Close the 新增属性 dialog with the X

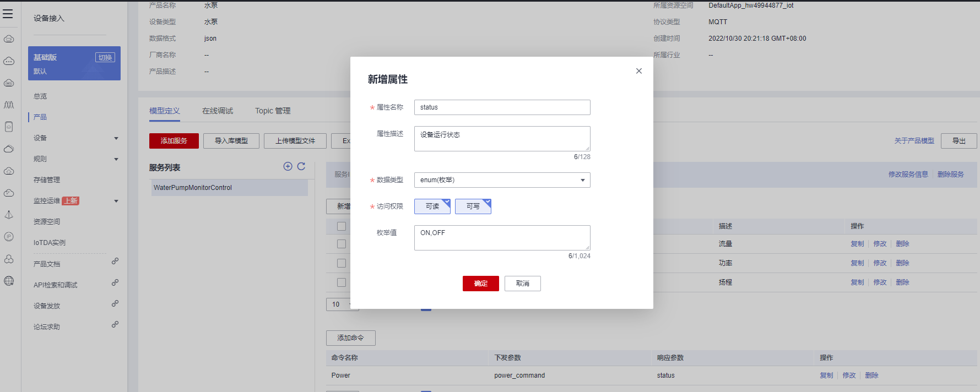pos(639,71)
